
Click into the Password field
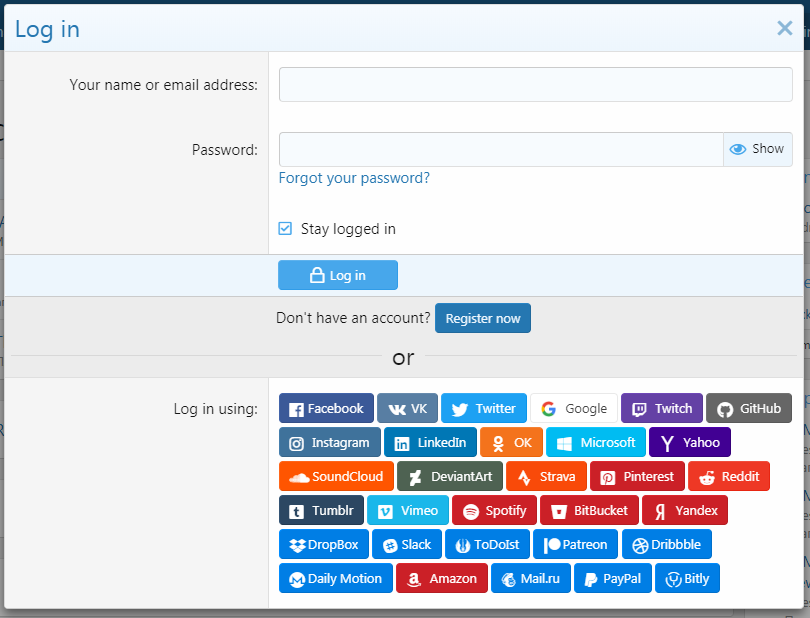pos(501,149)
